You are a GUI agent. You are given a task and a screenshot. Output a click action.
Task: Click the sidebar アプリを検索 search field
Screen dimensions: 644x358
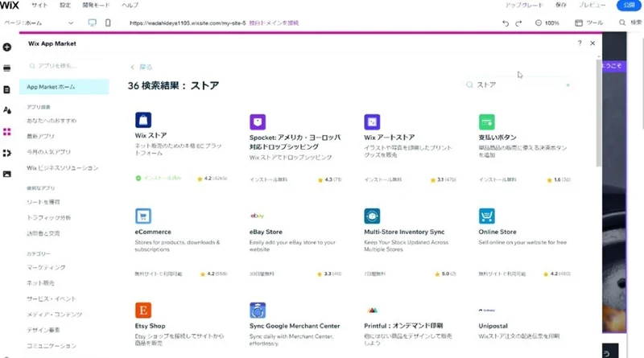tap(66, 66)
